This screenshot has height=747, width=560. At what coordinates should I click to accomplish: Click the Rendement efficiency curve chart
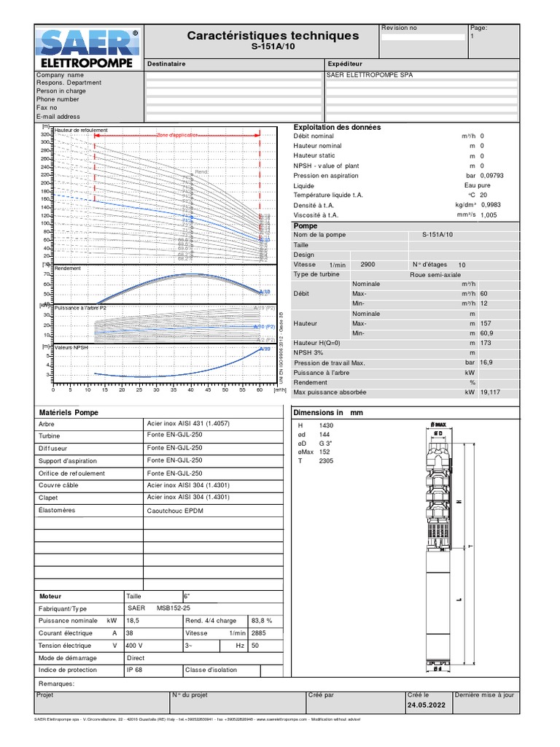point(165,285)
